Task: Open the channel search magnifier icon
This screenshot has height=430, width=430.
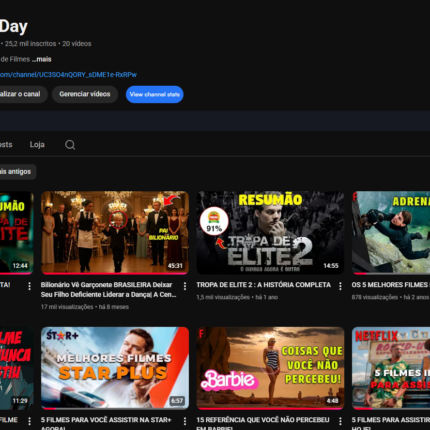Action: [x=70, y=145]
